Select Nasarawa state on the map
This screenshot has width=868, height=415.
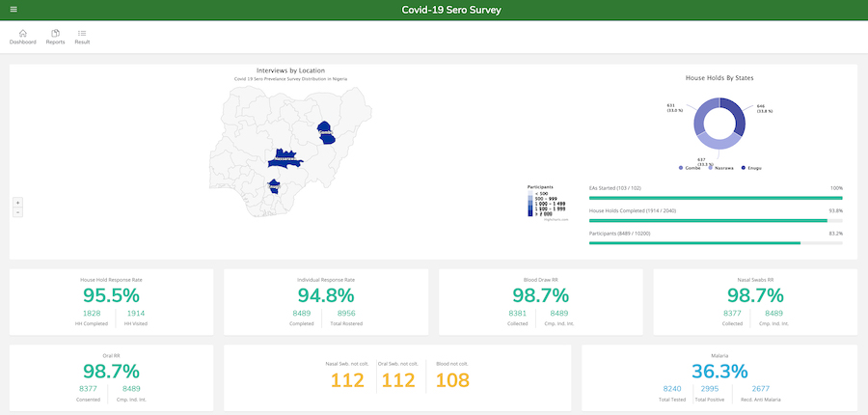[x=286, y=157]
